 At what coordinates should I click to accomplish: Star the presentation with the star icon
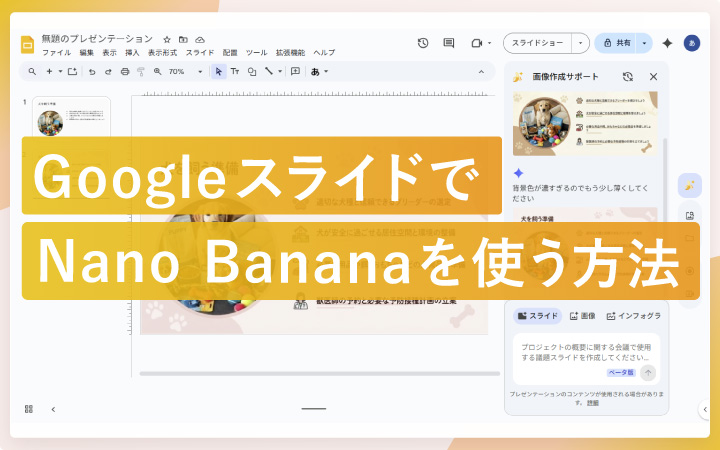[x=167, y=39]
